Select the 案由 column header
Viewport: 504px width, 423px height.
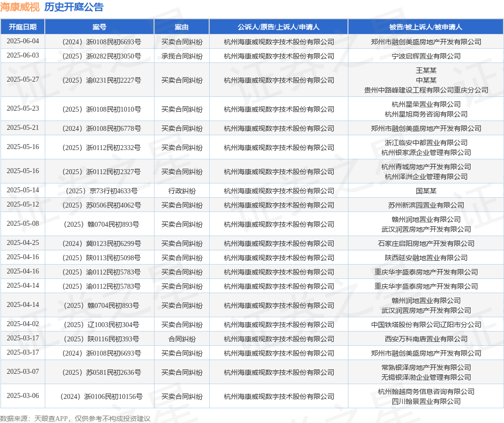coord(182,27)
